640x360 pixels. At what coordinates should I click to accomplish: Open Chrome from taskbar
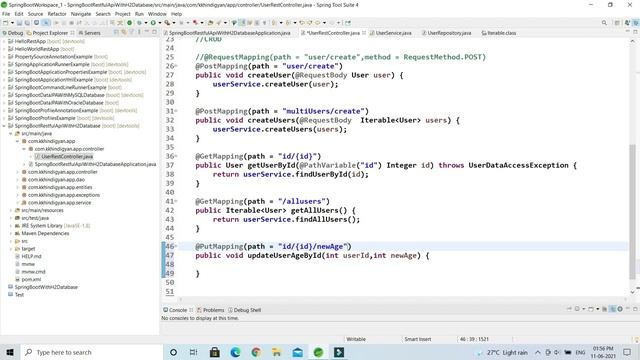point(256,352)
